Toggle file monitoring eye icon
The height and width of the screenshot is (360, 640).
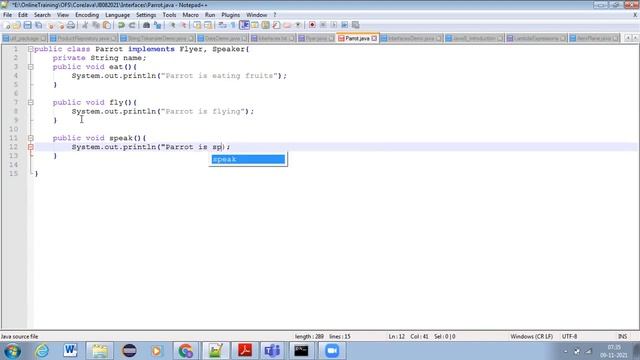click(x=298, y=25)
